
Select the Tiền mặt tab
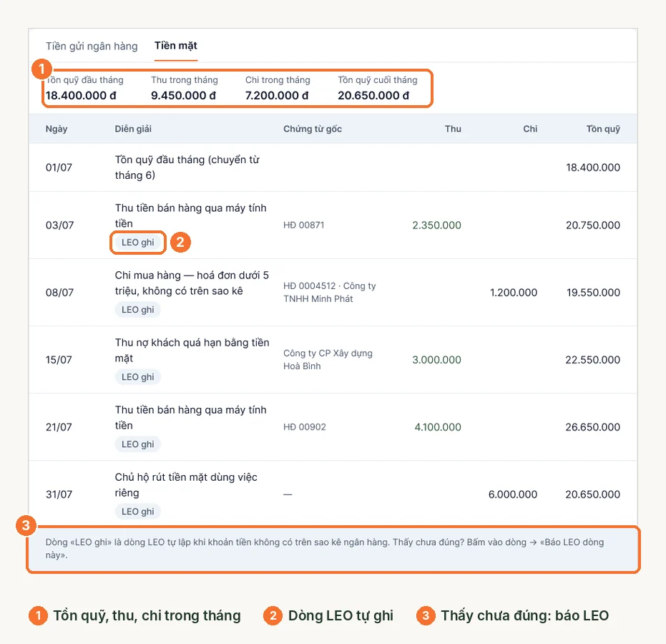pos(176,46)
